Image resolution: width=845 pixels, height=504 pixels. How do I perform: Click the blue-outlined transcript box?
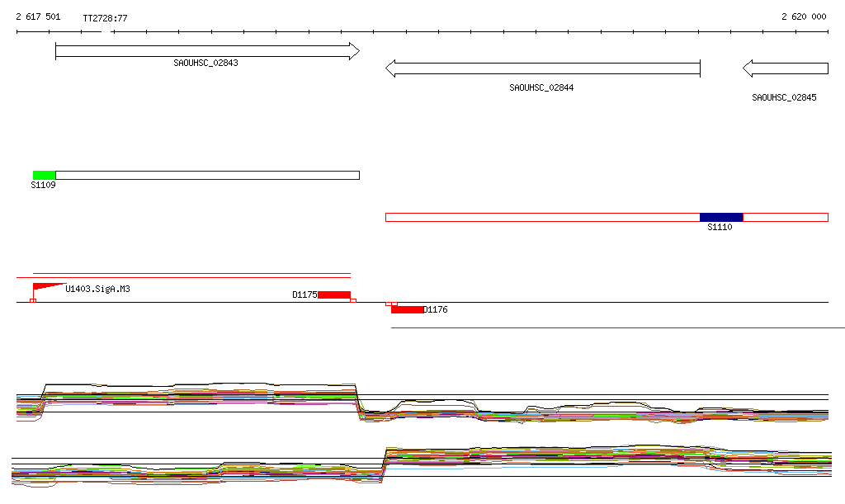[207, 175]
